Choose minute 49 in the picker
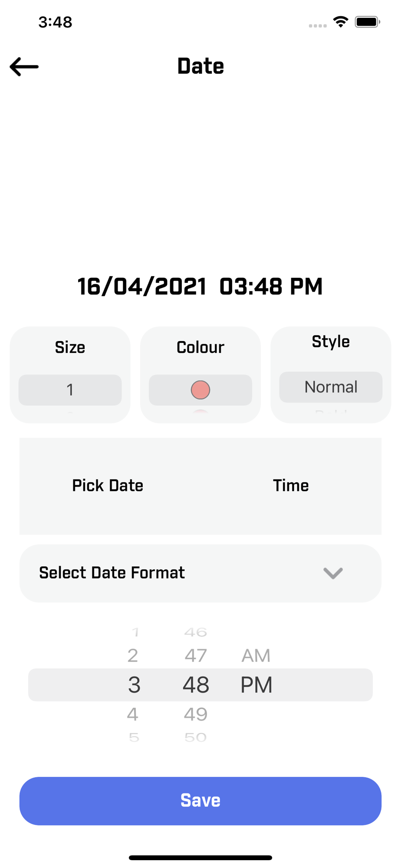 click(x=196, y=714)
